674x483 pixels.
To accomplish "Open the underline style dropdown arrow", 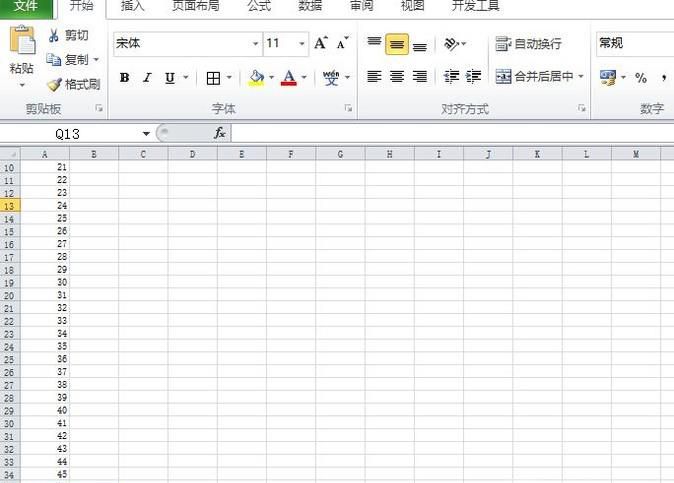I will coord(186,78).
